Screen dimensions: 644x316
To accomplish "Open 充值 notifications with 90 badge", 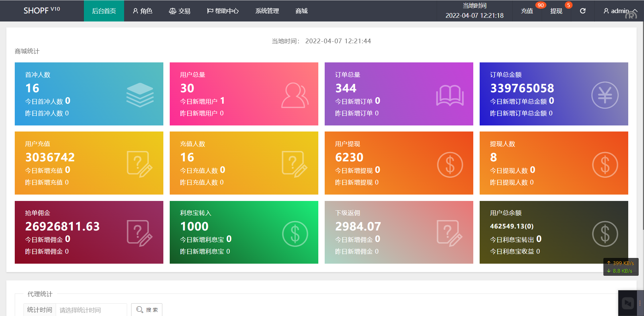I will [x=527, y=11].
